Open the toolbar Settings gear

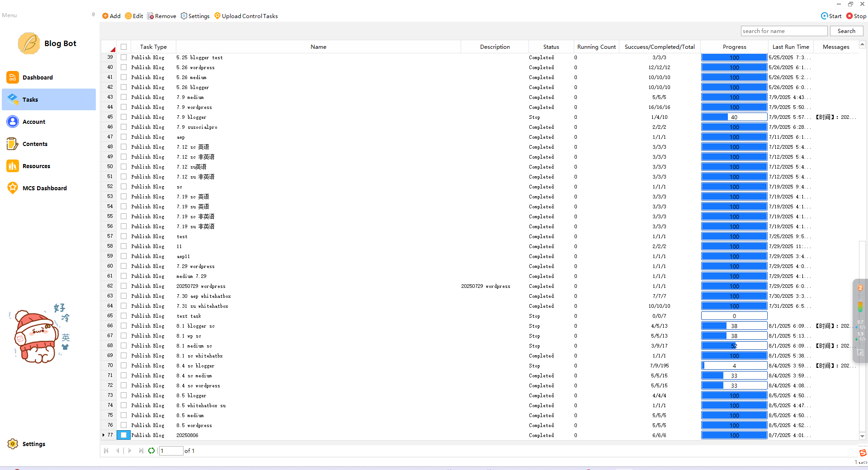tap(184, 16)
